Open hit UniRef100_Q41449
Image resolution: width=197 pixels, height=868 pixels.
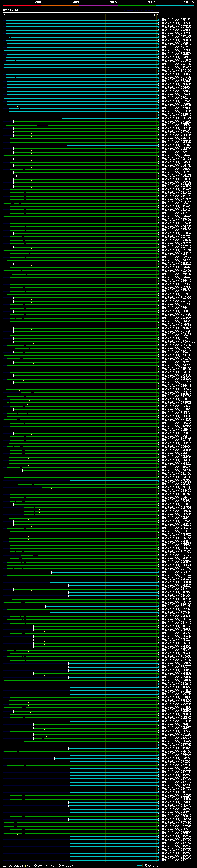coord(177,589)
